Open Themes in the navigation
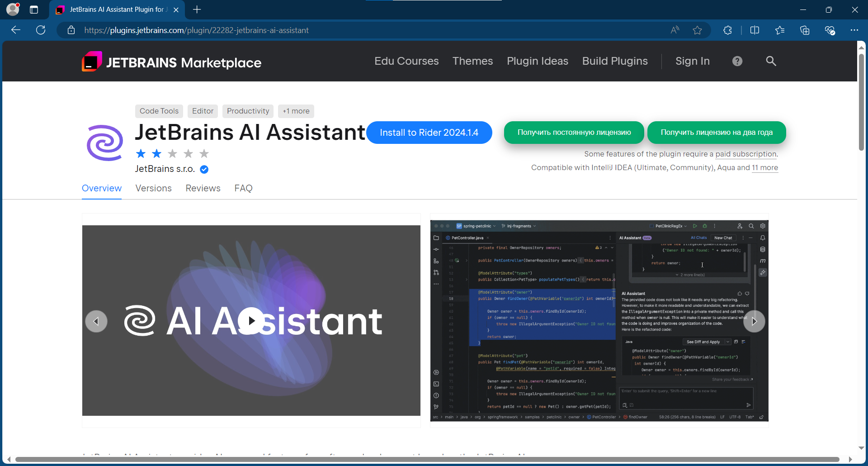Image resolution: width=868 pixels, height=466 pixels. pyautogui.click(x=472, y=61)
